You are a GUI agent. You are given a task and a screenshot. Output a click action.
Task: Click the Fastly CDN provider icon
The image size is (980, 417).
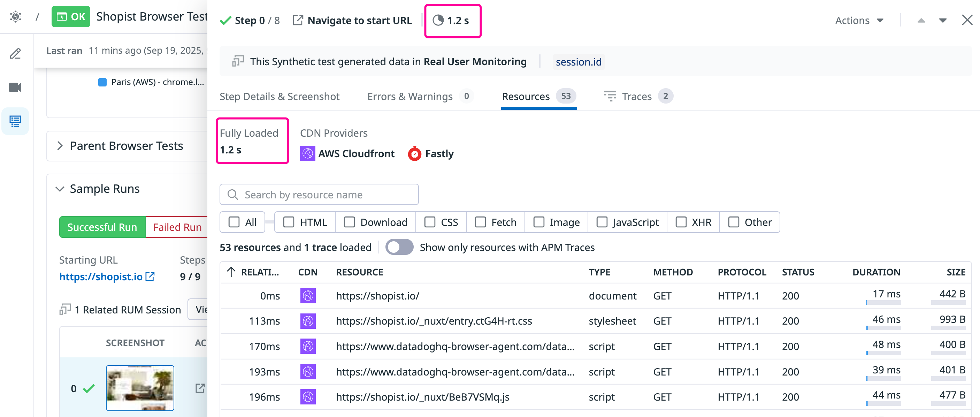point(414,154)
